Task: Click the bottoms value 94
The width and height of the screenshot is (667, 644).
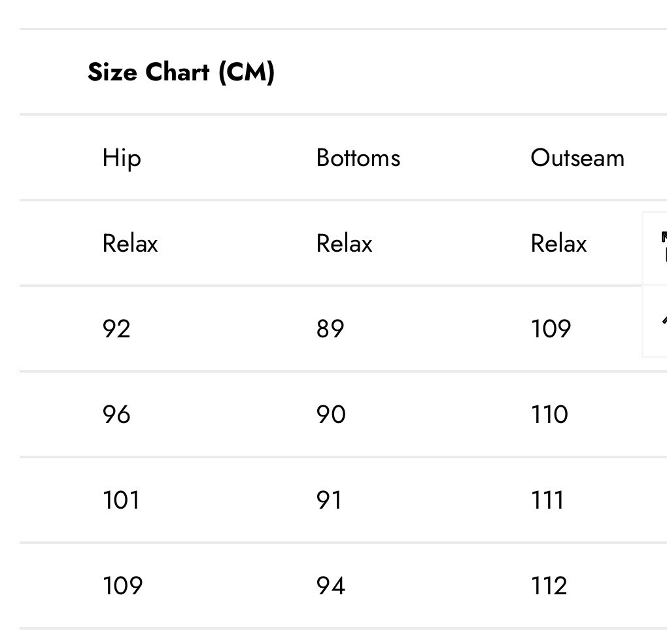Action: point(331,586)
